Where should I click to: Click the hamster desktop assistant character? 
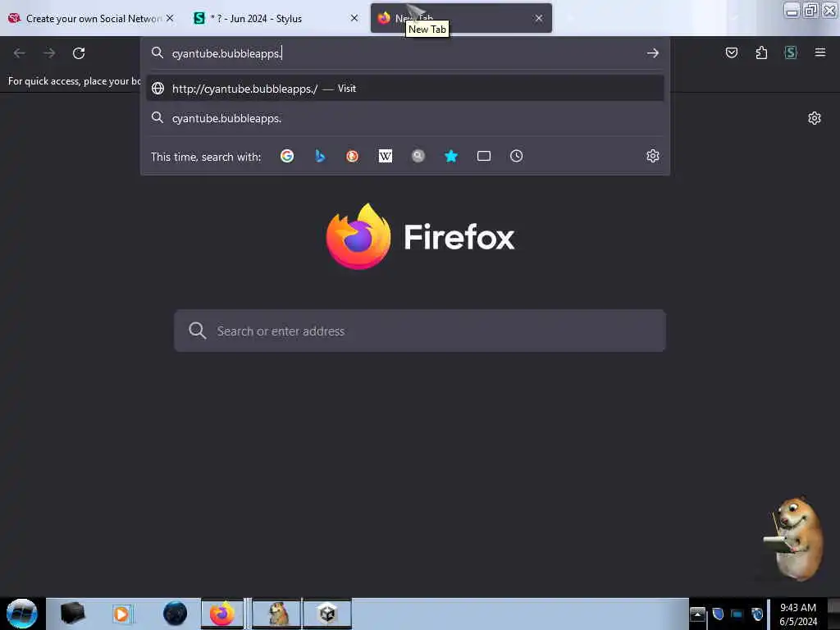(794, 538)
